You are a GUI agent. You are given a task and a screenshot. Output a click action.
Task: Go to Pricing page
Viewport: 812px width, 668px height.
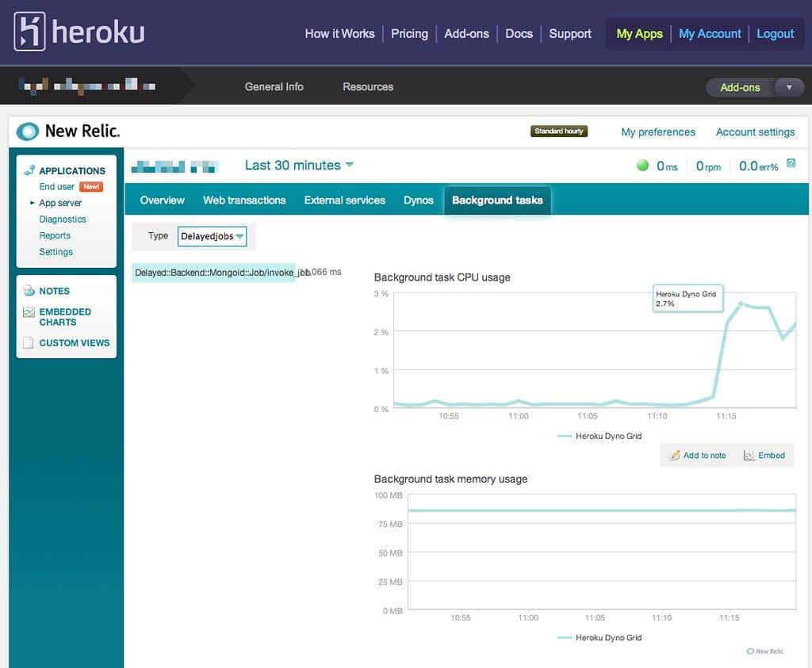(409, 33)
